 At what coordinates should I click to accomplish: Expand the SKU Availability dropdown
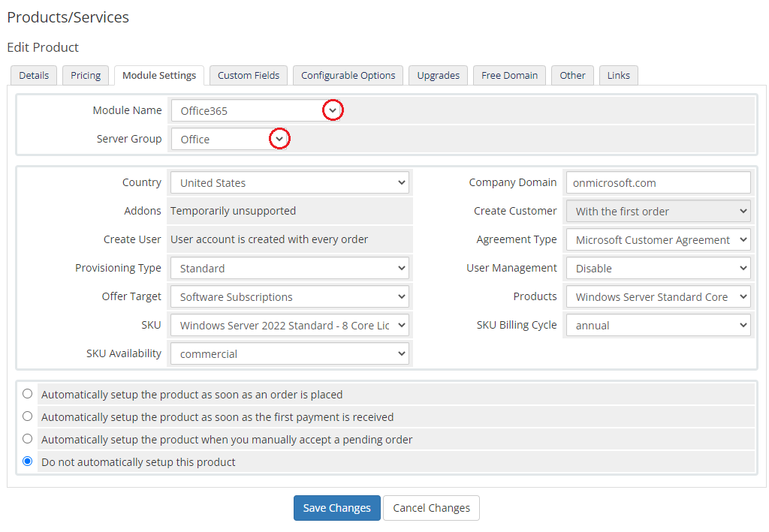coord(289,353)
